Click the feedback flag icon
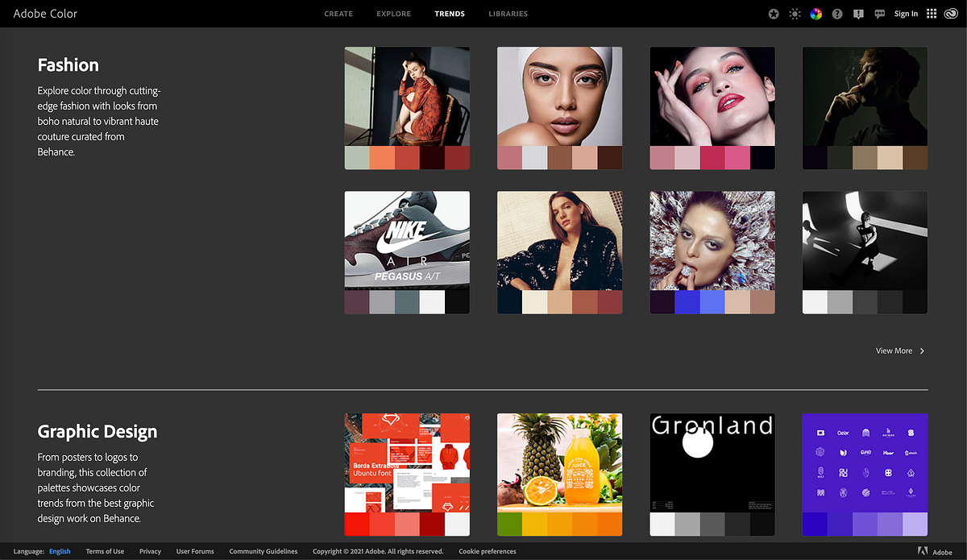The image size is (967, 560). 858,14
